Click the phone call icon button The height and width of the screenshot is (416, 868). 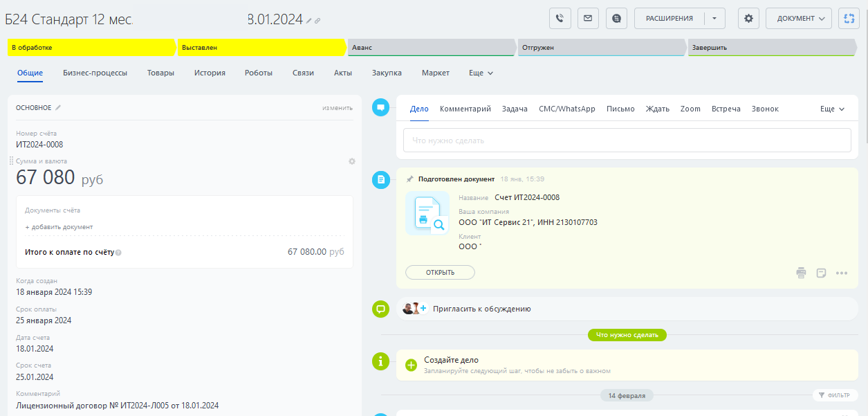560,19
